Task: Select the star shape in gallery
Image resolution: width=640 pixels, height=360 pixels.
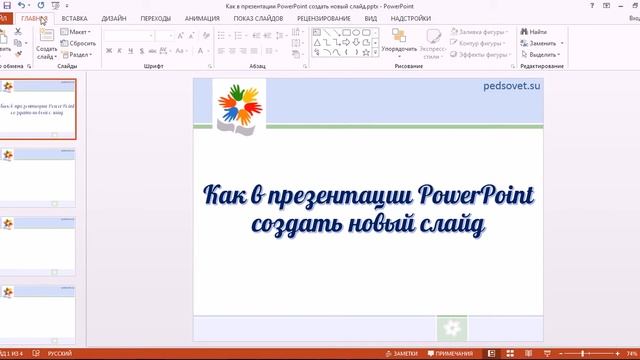Action: (366, 52)
